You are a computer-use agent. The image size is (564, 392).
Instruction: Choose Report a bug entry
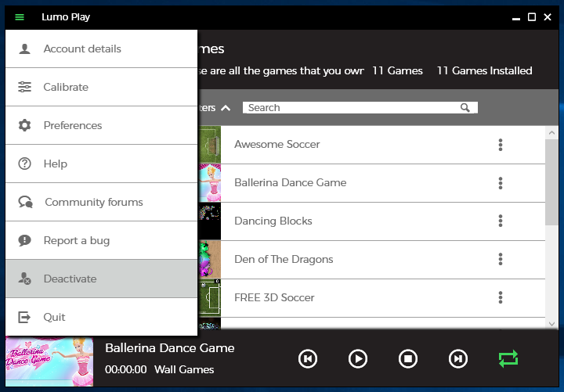[x=101, y=240]
